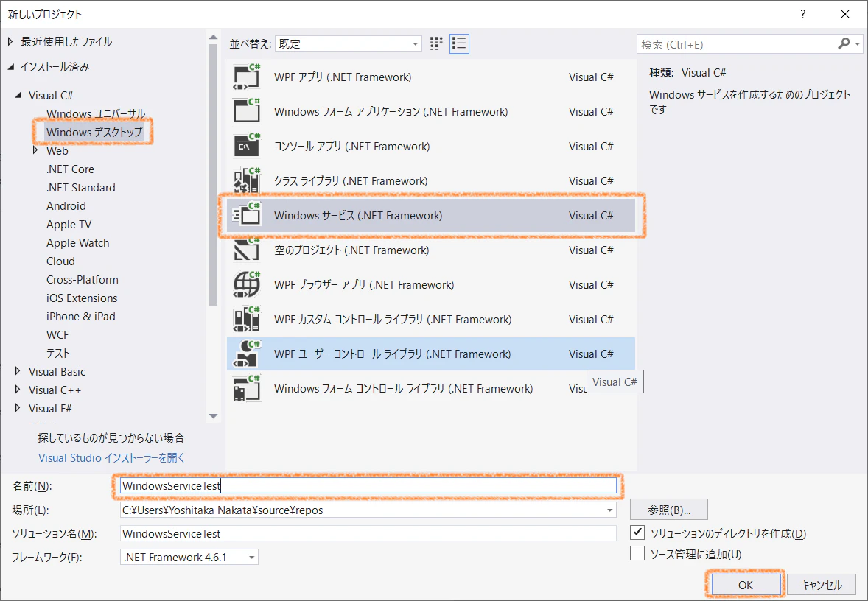Click the search magnifier icon
Image resolution: width=868 pixels, height=601 pixels.
pos(844,43)
